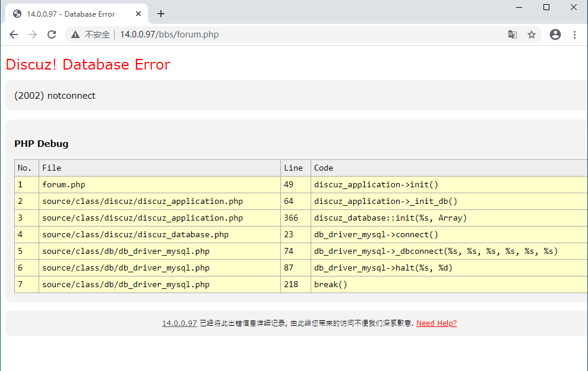Click the discuz_database::init code cell
Image resolution: width=588 pixels, height=371 pixels.
point(449,218)
